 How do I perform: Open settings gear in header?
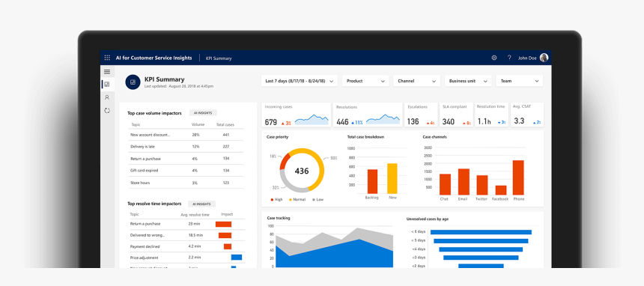[x=494, y=58]
